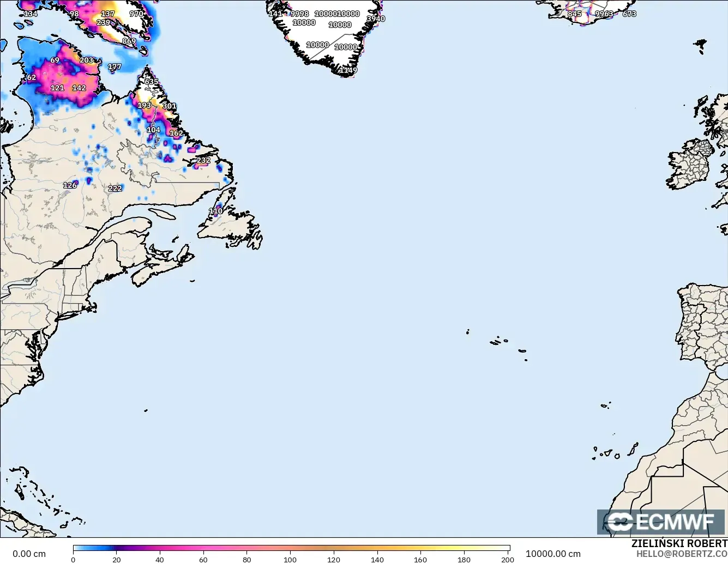Click the 104 value label

[x=153, y=130]
